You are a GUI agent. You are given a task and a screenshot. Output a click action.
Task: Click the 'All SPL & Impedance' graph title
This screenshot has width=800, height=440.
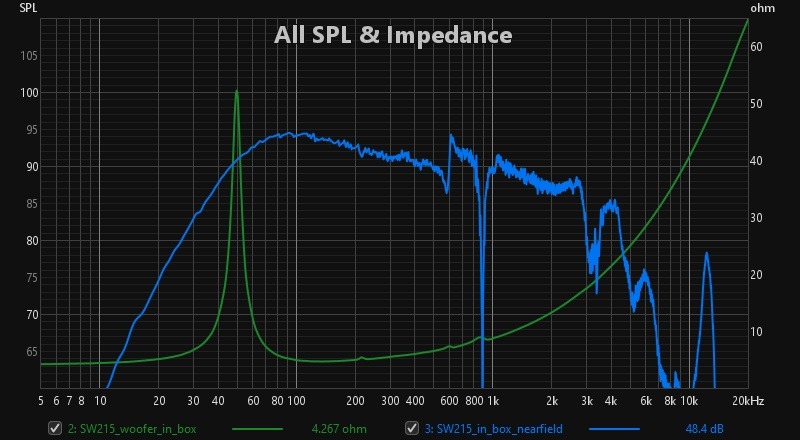[393, 35]
